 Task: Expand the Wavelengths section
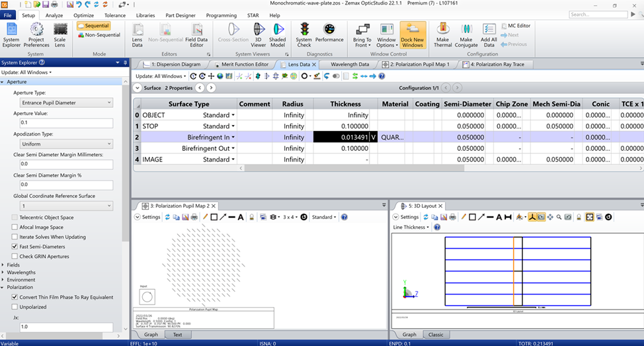tap(21, 273)
